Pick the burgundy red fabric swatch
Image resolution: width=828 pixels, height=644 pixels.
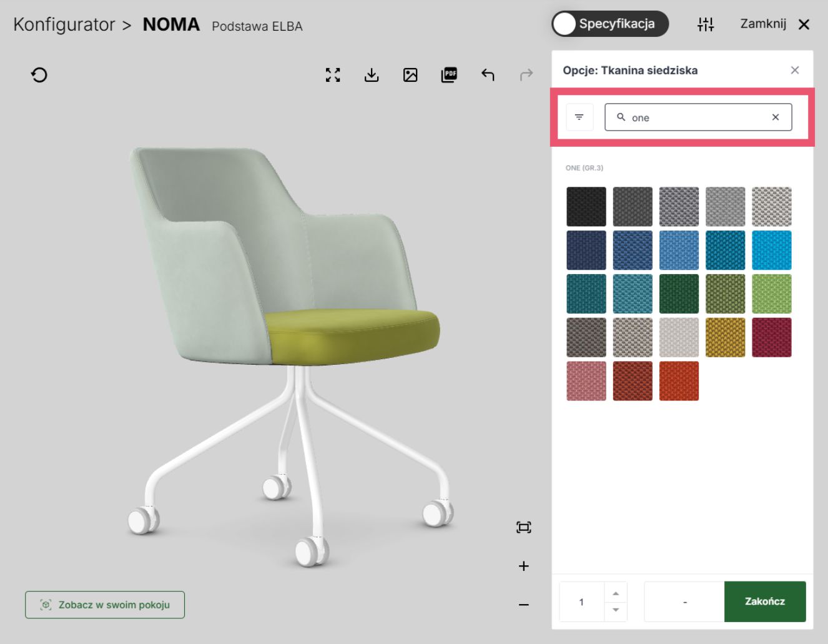(772, 337)
